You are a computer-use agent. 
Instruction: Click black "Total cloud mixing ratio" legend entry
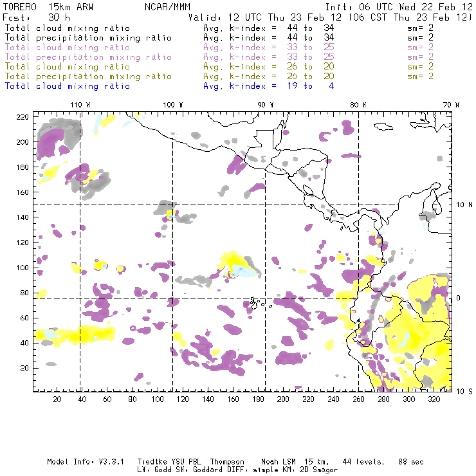[x=68, y=28]
